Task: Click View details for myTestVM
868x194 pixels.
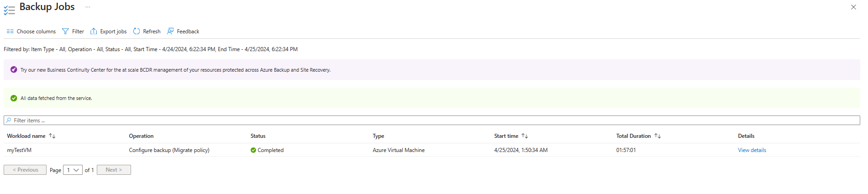Action: (x=752, y=150)
